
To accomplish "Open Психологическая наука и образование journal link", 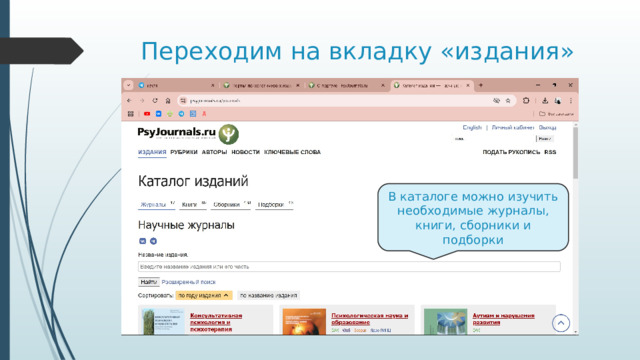I will [370, 319].
